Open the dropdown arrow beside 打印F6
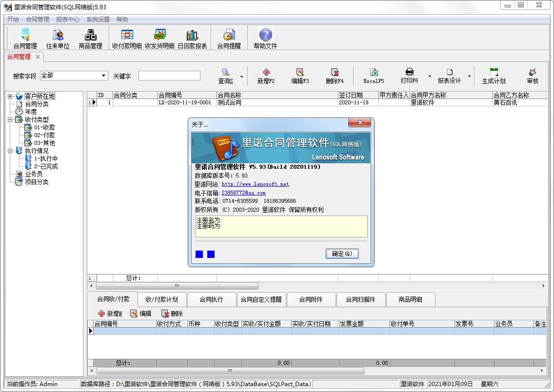The image size is (554, 392). (430, 76)
